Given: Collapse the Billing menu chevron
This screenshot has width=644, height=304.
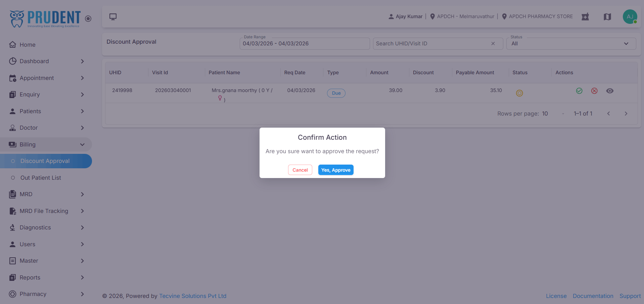Looking at the screenshot, I should (82, 144).
